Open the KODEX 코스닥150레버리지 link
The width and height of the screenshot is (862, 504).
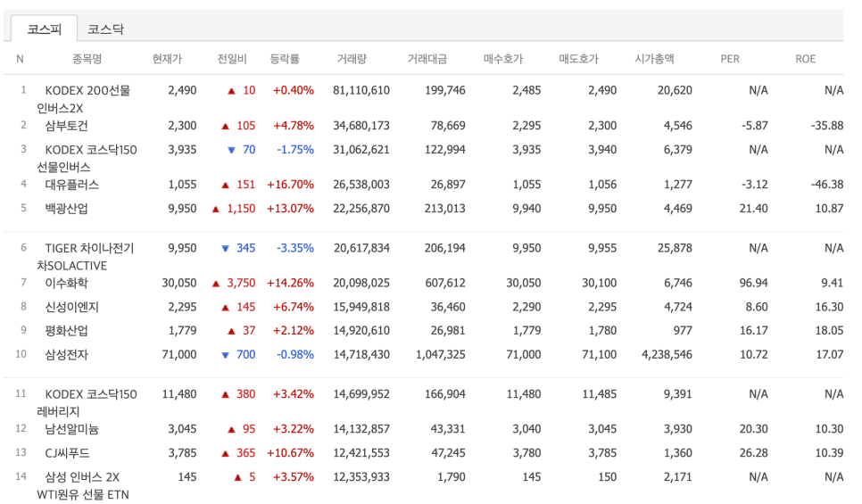click(x=87, y=402)
